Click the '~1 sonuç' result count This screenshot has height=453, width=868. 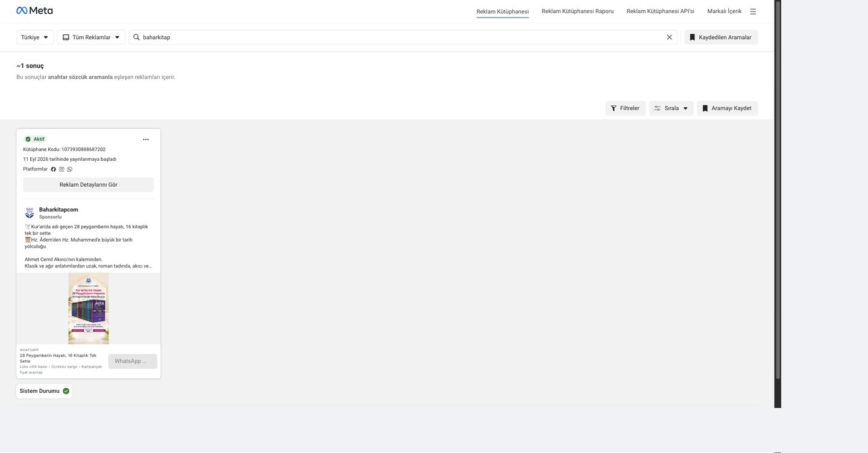pos(30,66)
